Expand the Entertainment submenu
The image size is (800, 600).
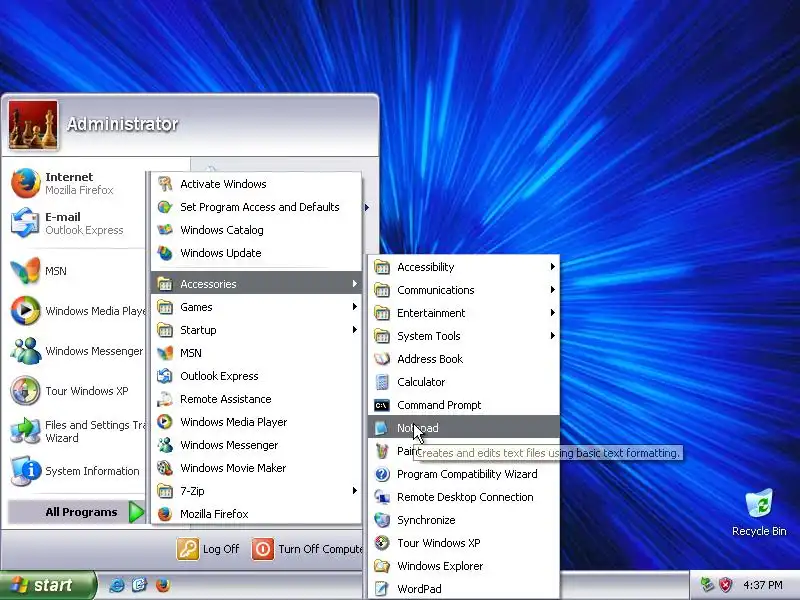(464, 313)
